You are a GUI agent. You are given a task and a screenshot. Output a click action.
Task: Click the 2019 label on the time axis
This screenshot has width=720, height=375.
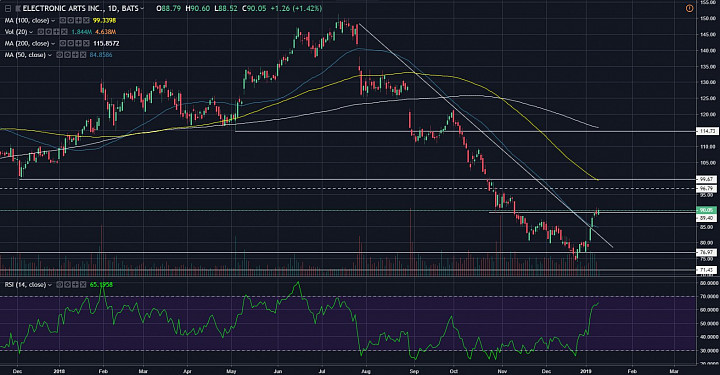tap(586, 370)
